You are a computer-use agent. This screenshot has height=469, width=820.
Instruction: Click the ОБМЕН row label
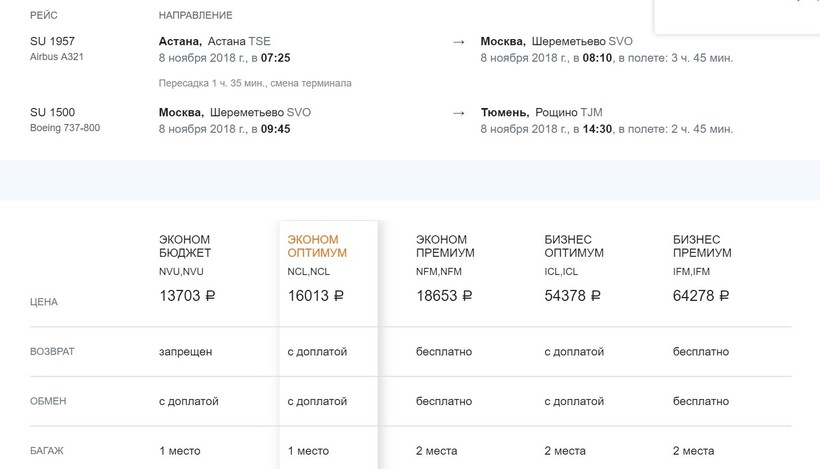pyautogui.click(x=48, y=401)
